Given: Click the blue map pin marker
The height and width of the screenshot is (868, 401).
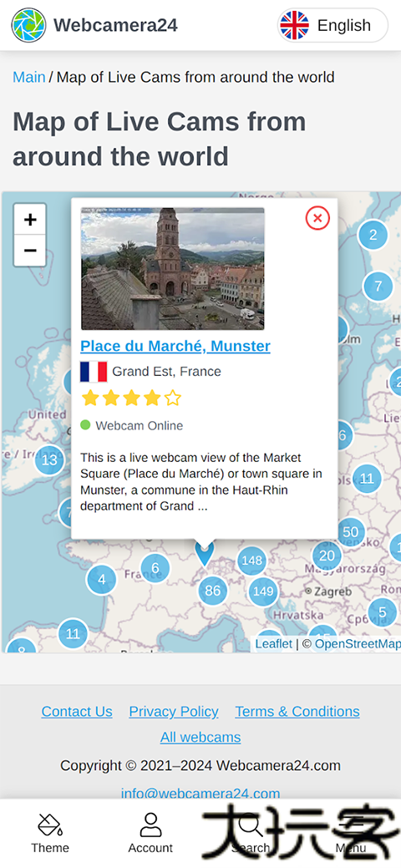Looking at the screenshot, I should pyautogui.click(x=205, y=554).
